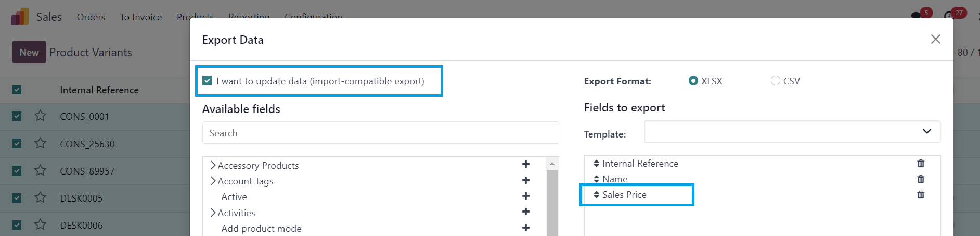Image resolution: width=980 pixels, height=236 pixels.
Task: Add the Account Tags field with plus icon
Action: pos(526,180)
